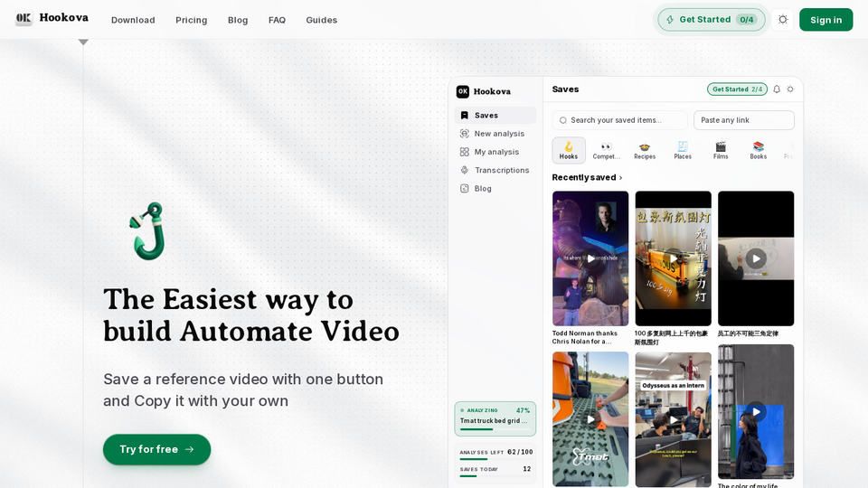Open the sidebar Blog item

pos(495,188)
